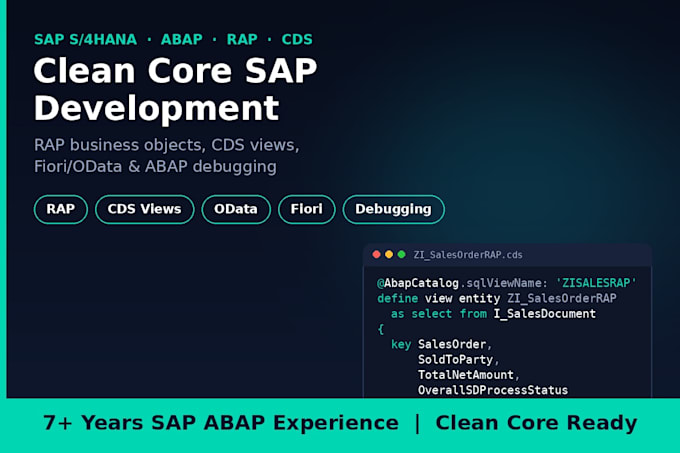Click the opening curly brace in code
The height and width of the screenshot is (453, 680).
click(381, 329)
